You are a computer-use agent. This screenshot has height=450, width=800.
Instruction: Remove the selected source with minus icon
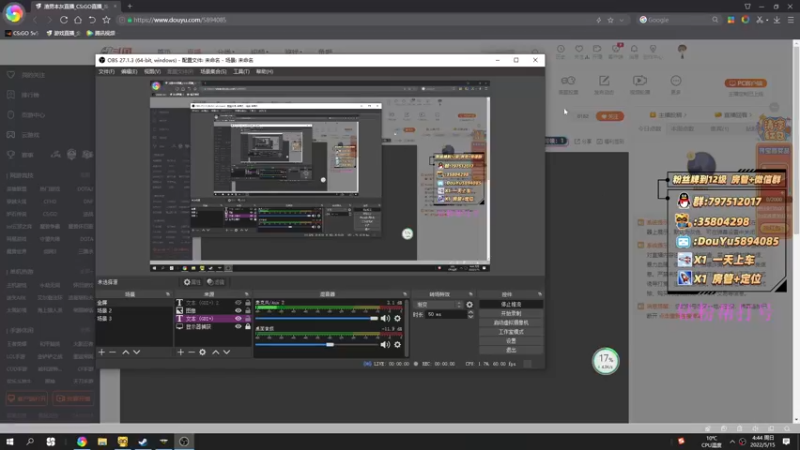coord(191,352)
